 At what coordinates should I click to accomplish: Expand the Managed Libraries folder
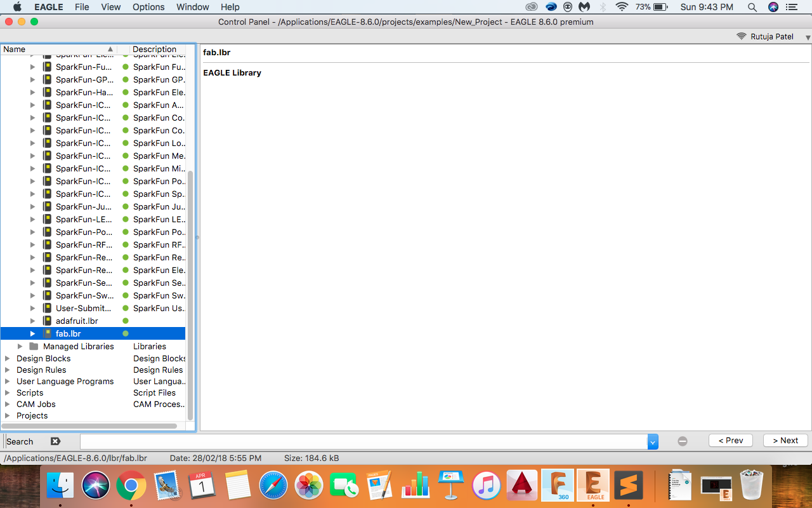20,346
